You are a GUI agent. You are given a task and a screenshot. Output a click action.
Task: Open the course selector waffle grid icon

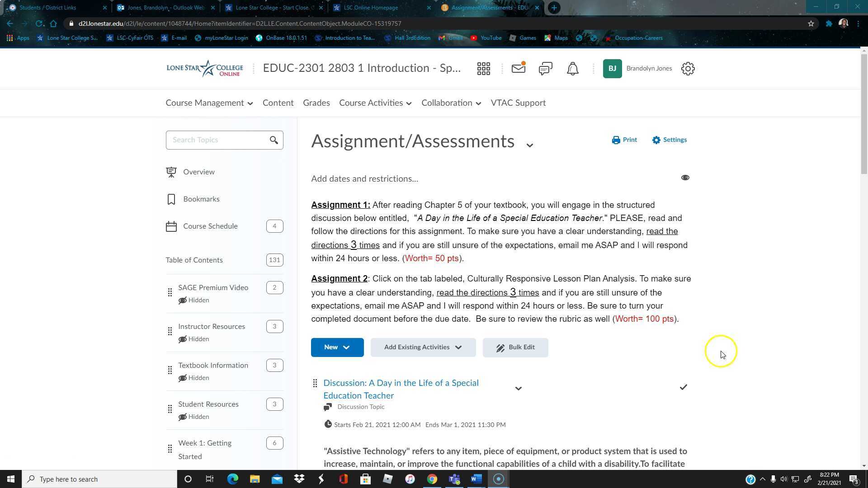483,68
